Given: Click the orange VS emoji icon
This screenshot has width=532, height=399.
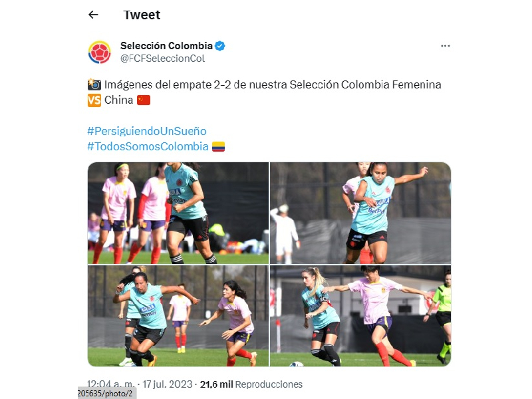Looking at the screenshot, I should (x=94, y=100).
